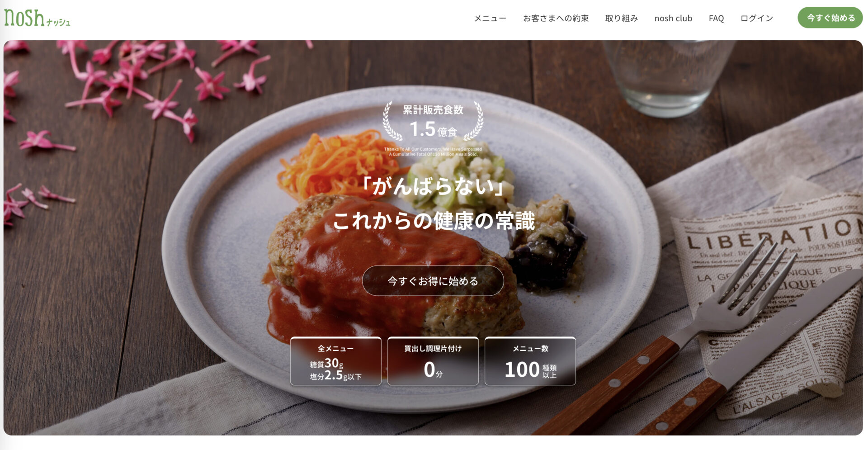Open the メニュー navigation item
Screen dimensions: 868x450
(490, 18)
